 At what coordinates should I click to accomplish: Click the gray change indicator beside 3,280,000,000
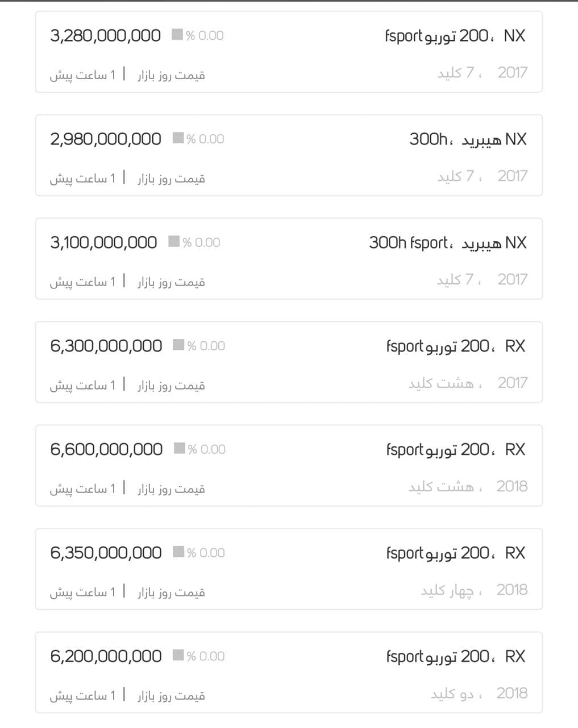(177, 35)
